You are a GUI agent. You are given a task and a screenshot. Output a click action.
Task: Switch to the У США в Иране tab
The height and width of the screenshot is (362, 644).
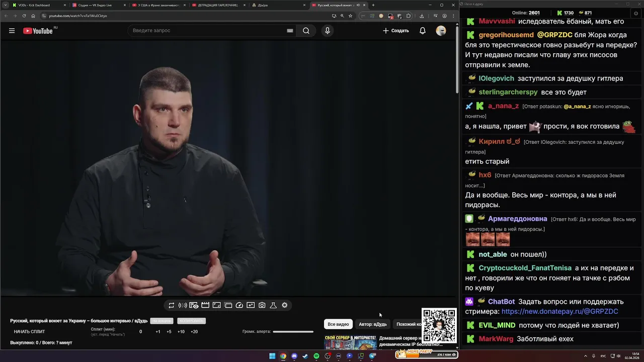[158, 5]
